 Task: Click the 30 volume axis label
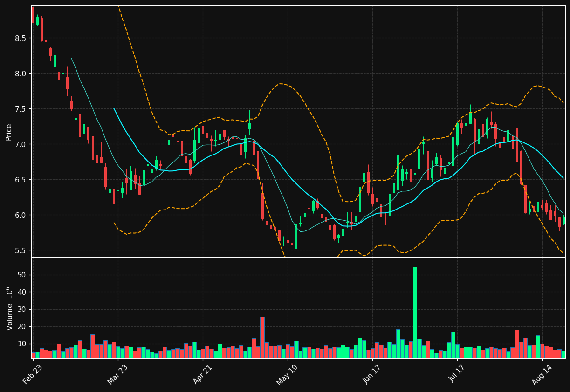click(x=22, y=310)
